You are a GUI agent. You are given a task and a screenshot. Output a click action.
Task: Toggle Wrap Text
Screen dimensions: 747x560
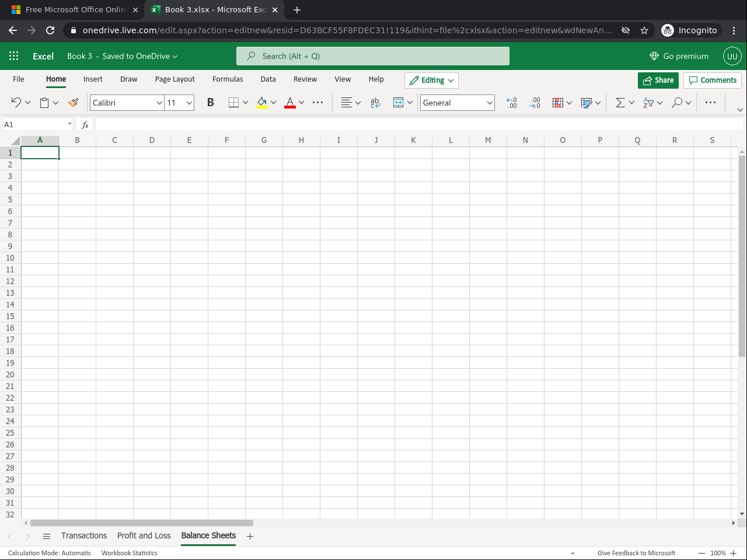point(375,103)
